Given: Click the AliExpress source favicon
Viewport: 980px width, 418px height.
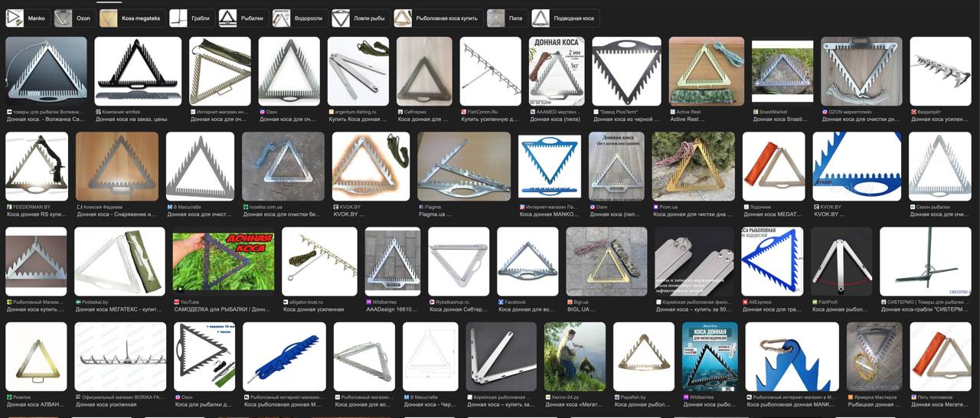Looking at the screenshot, I should 744,302.
